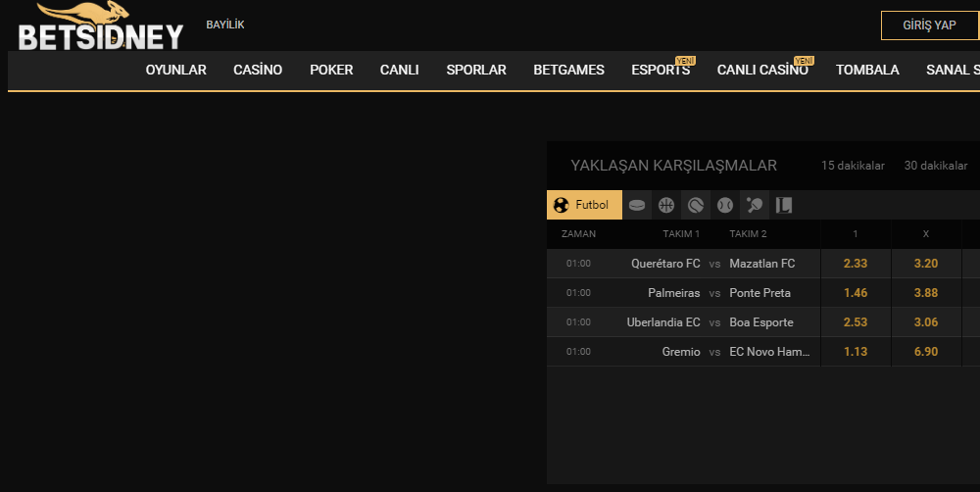Open the CANLI CASİNO menu item
The image size is (980, 492).
762,70
